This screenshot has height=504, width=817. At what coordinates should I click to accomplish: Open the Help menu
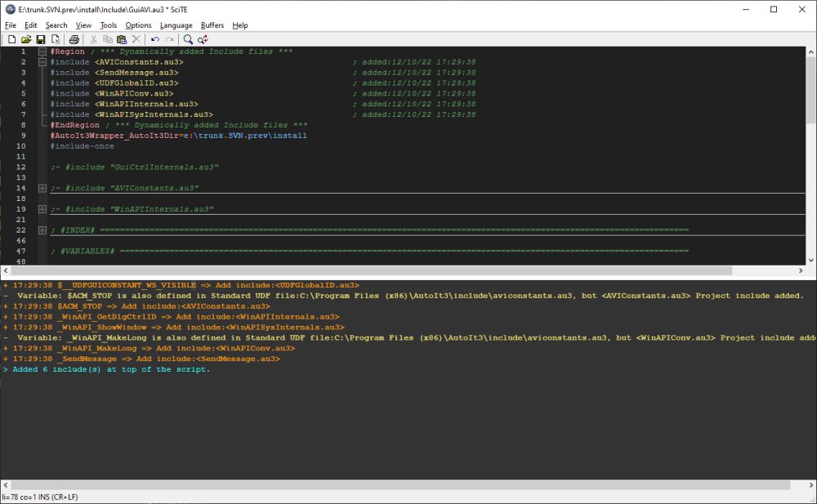click(x=239, y=25)
